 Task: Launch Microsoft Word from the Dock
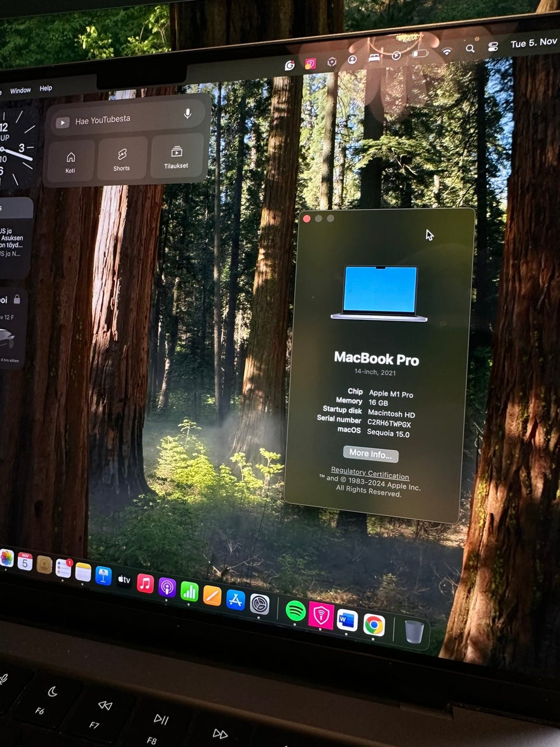347,620
